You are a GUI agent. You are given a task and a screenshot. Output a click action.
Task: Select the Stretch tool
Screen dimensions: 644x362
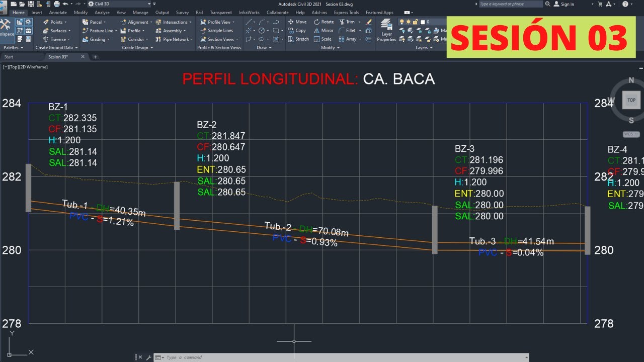[x=298, y=39]
